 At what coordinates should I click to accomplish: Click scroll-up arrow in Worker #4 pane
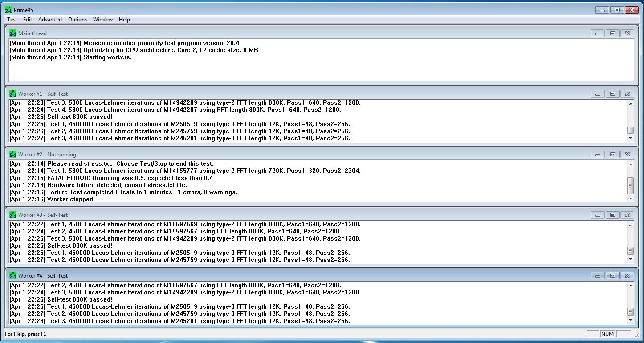(x=630, y=285)
